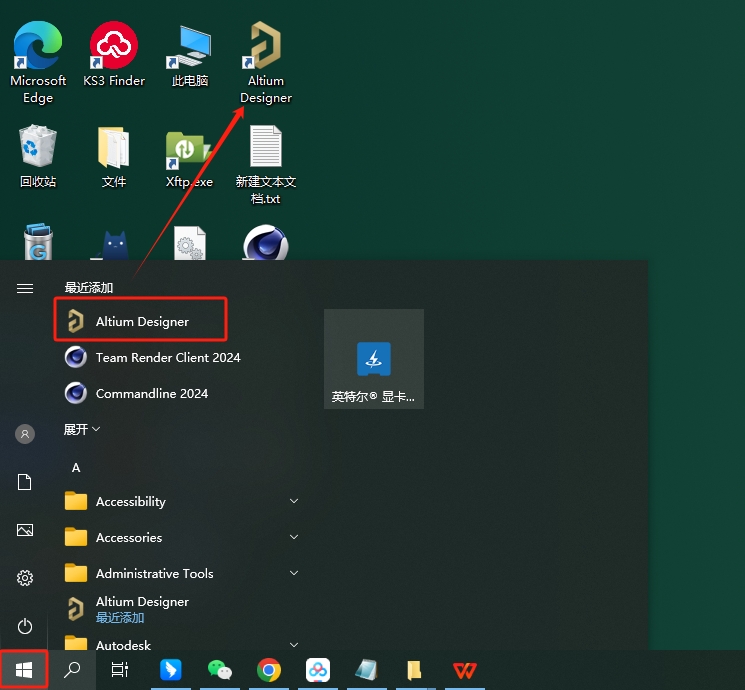Select Altium Designer in recently added list
The height and width of the screenshot is (690, 745).
[141, 321]
